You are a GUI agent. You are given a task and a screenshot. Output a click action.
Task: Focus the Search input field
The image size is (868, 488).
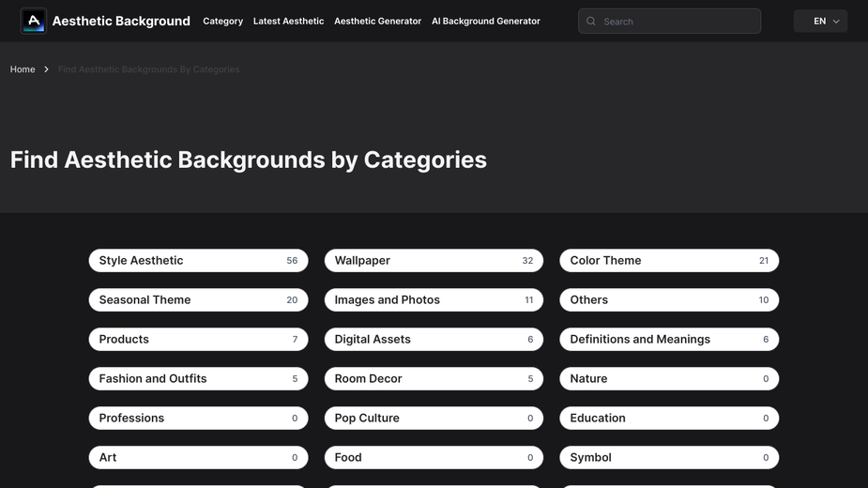pyautogui.click(x=669, y=21)
